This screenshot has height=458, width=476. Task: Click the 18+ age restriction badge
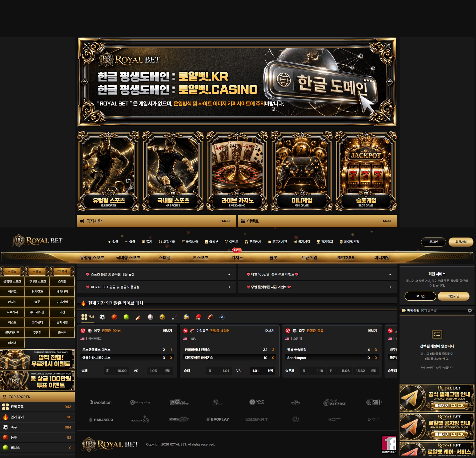(x=389, y=444)
